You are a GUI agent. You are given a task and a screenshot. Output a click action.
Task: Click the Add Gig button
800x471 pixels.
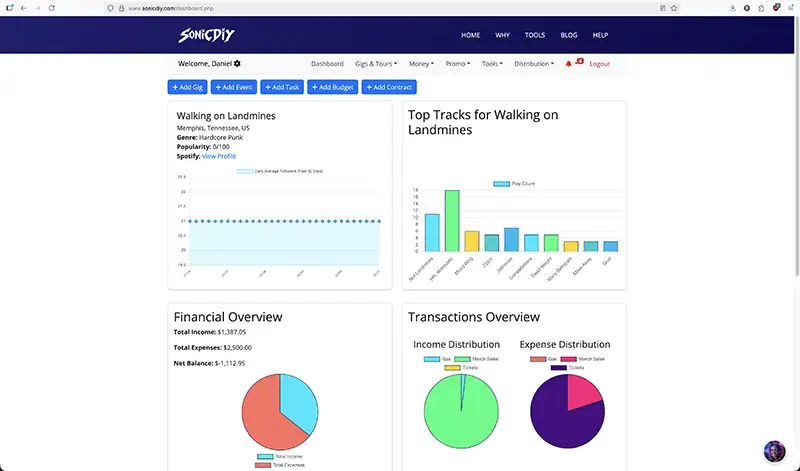point(187,87)
